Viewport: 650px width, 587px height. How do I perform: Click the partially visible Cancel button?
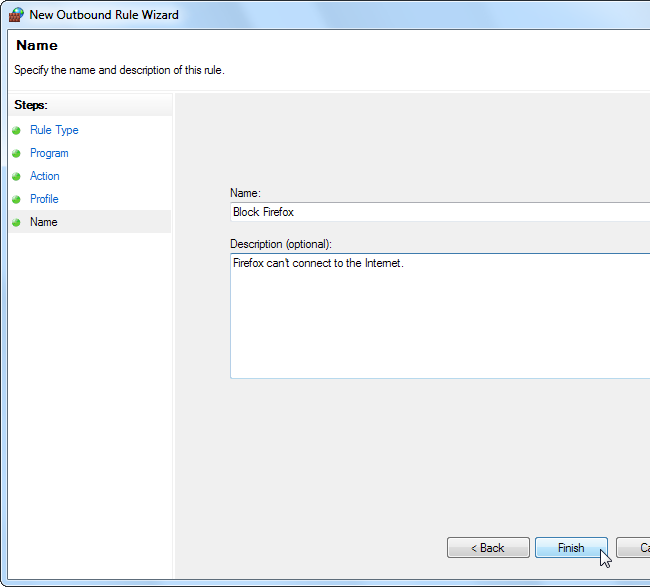click(634, 548)
